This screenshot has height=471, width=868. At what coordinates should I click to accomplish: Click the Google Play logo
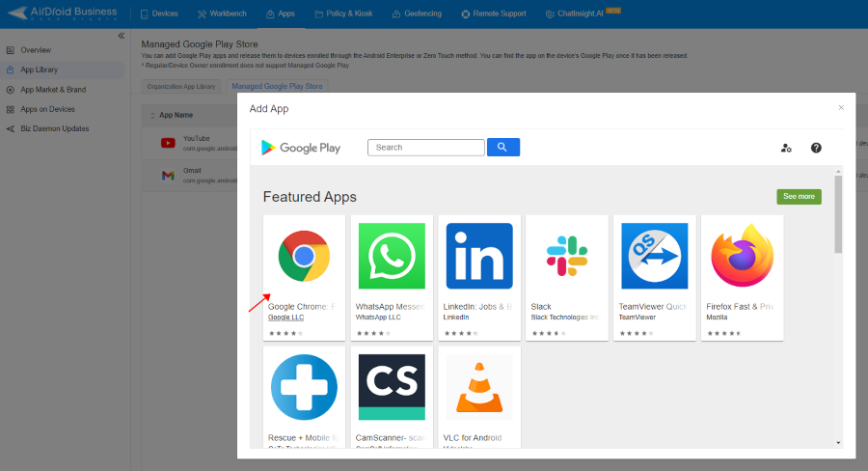coord(301,148)
